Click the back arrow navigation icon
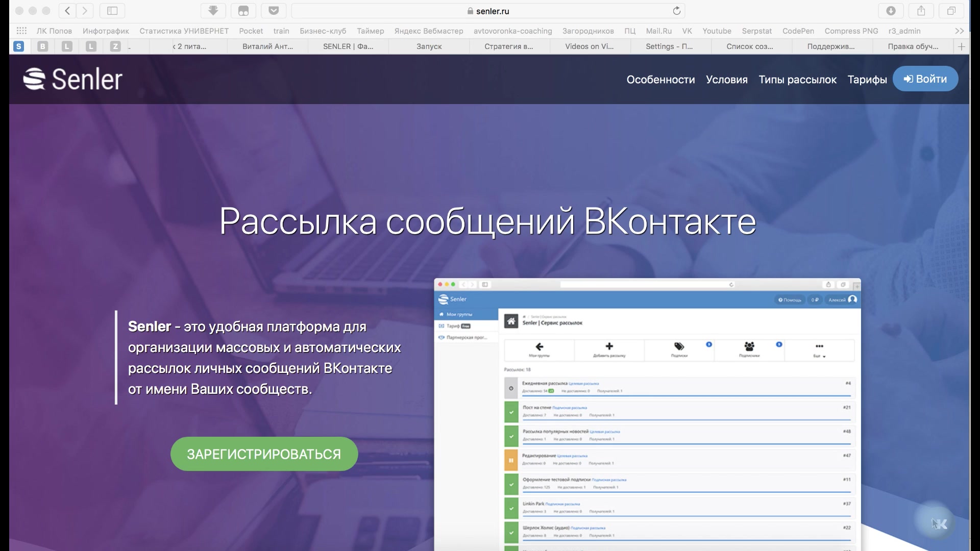 tap(67, 11)
